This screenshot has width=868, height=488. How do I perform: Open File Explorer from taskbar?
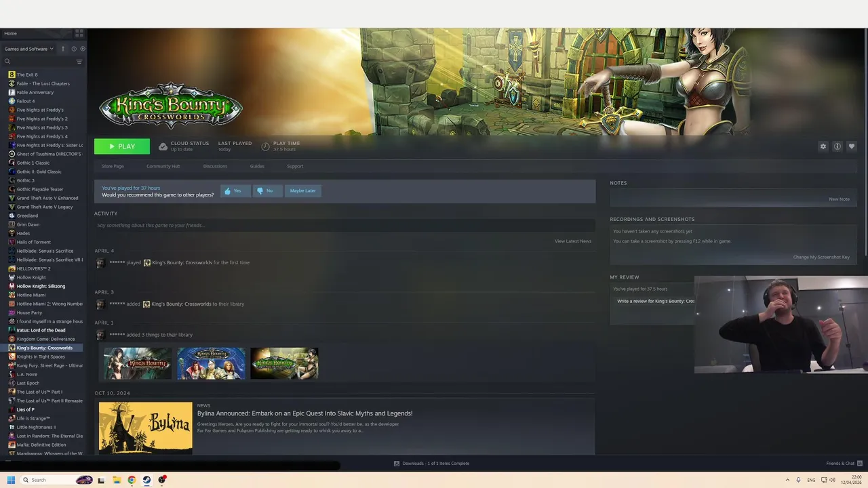pyautogui.click(x=117, y=480)
